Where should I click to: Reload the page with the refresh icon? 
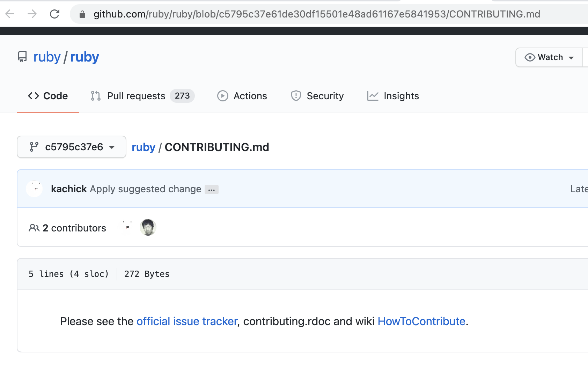point(54,14)
